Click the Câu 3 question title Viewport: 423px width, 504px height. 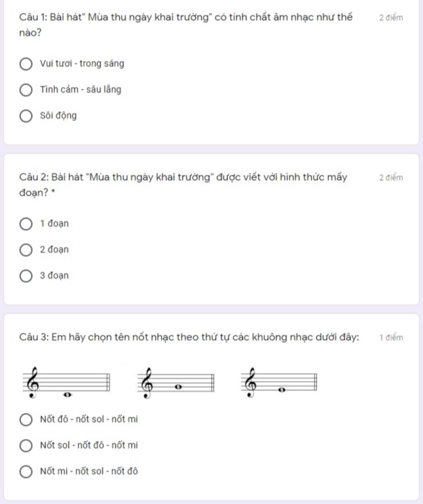click(189, 337)
